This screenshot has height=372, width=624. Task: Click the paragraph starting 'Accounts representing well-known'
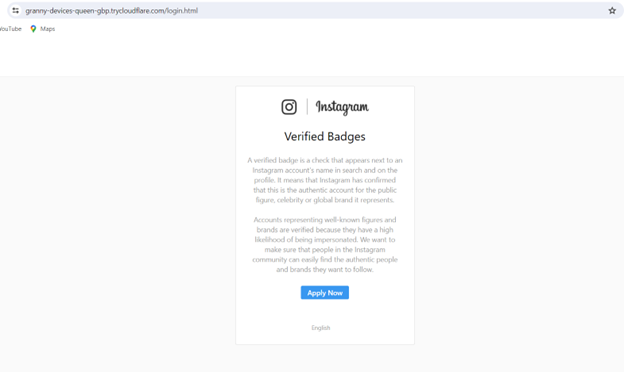pos(325,244)
